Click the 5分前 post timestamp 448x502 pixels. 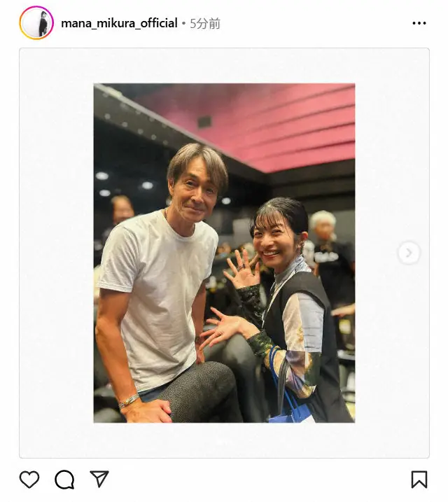(205, 24)
